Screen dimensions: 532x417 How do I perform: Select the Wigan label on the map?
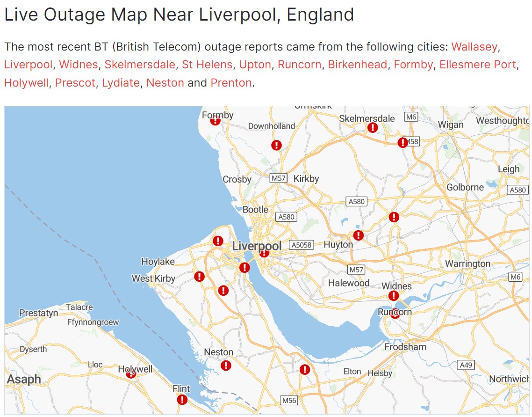click(x=451, y=124)
